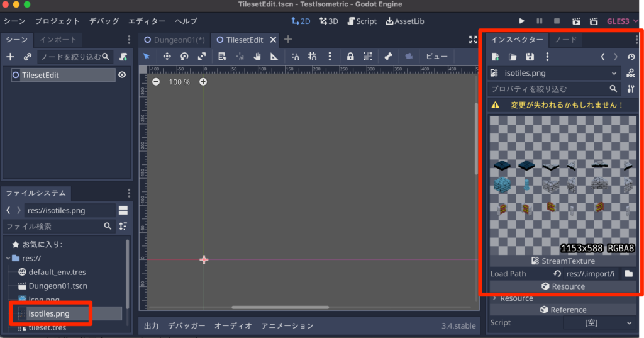Viewport: 644px width, 338px height.
Task: Browse Load Path folder icon
Action: coord(629,274)
